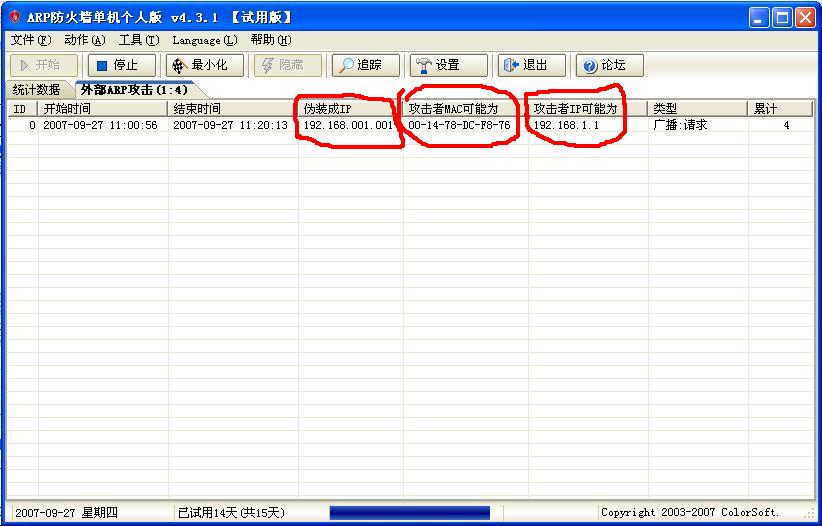
Task: Open the 动作(A) menu
Action: 85,40
